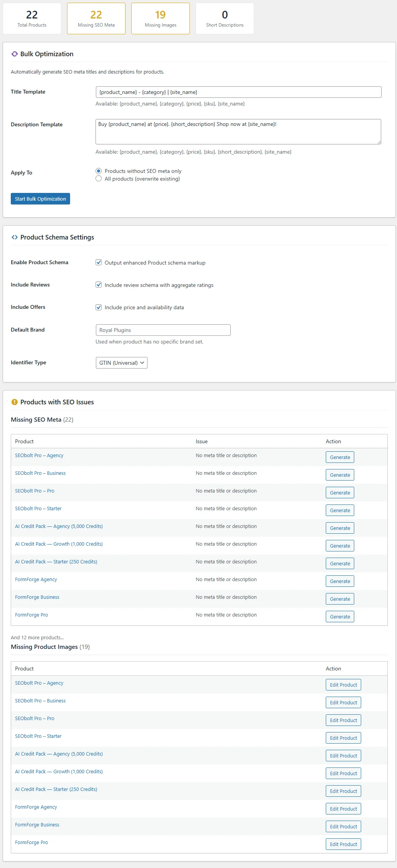The width and height of the screenshot is (397, 868).
Task: Edit Product for FormForge Agency
Action: point(343,809)
